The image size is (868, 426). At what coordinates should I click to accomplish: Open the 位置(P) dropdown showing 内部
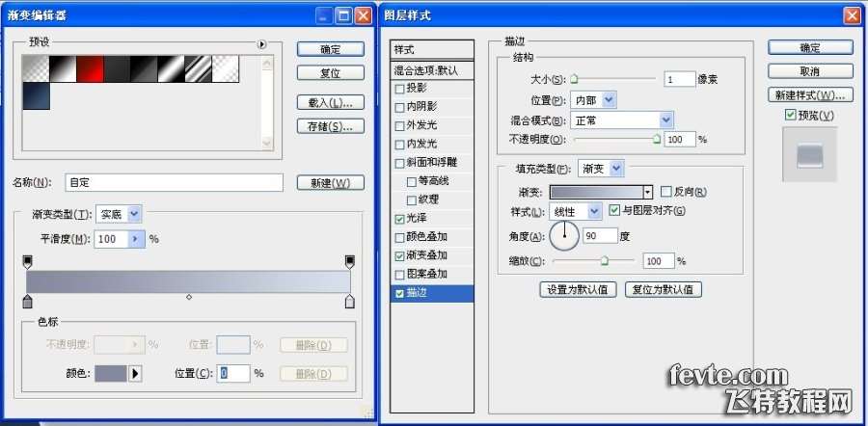click(x=593, y=100)
